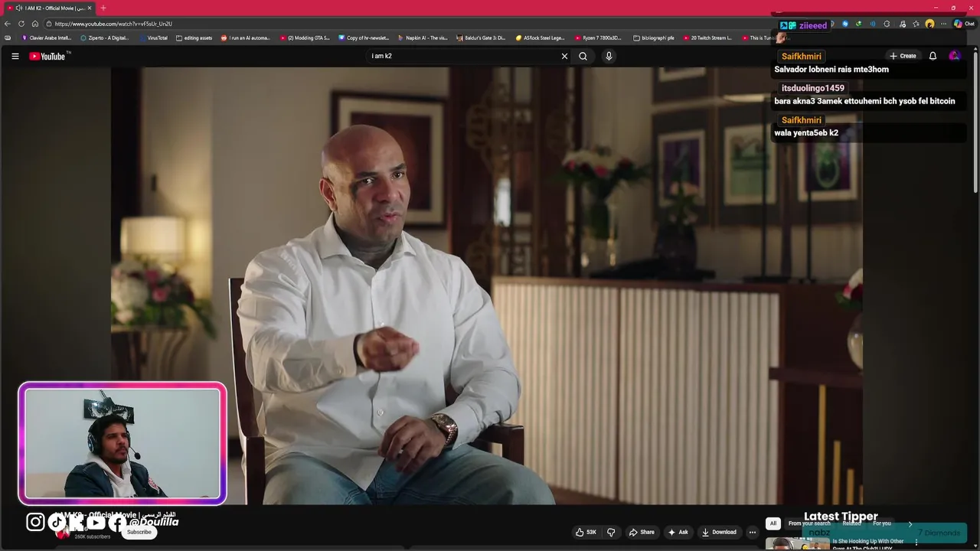Open a new browser tab
980x551 pixels.
[x=103, y=8]
